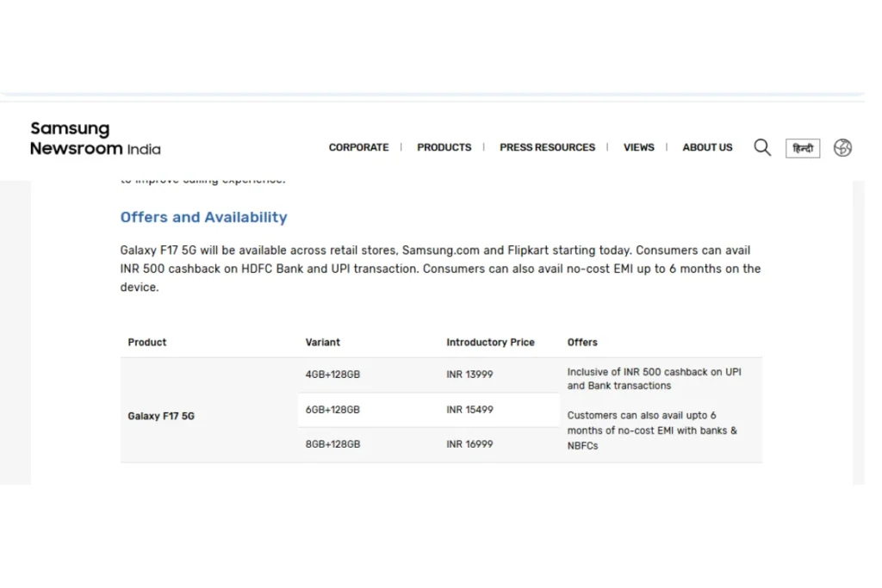
Task: Select the Variant column header
Action: [323, 342]
